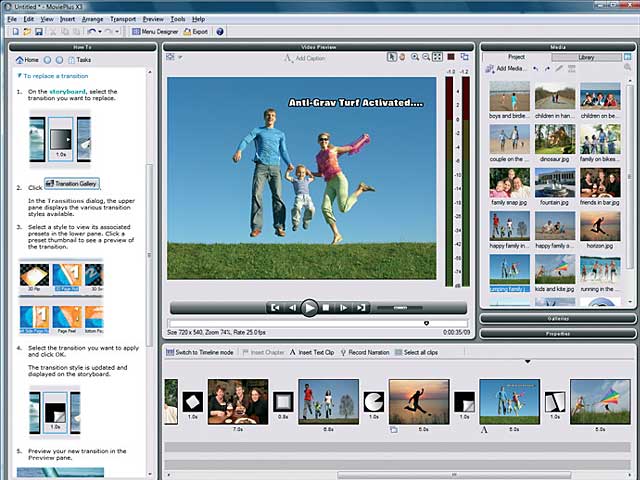Open the Undo history dropdown arrow
The height and width of the screenshot is (480, 640).
[98, 32]
